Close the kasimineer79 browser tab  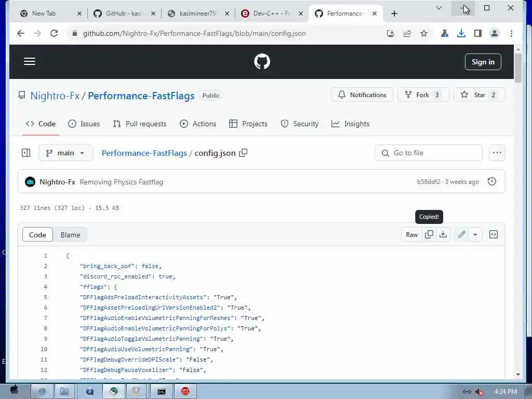point(227,14)
